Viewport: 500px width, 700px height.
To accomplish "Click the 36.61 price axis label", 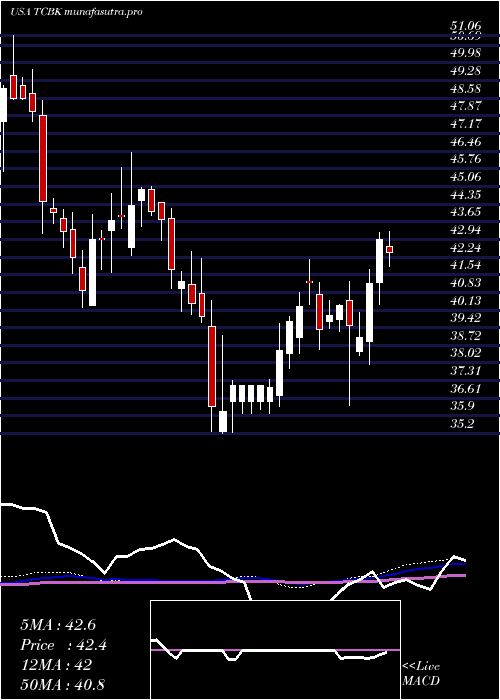I will point(465,389).
